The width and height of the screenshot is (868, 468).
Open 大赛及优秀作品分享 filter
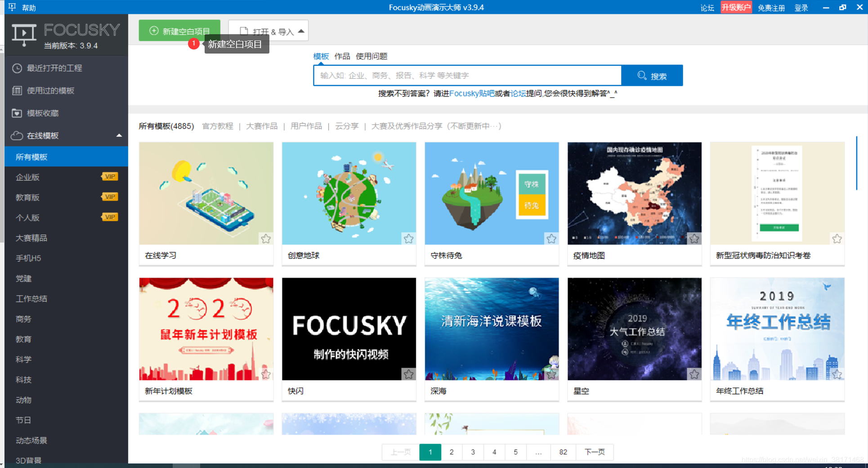click(x=436, y=126)
